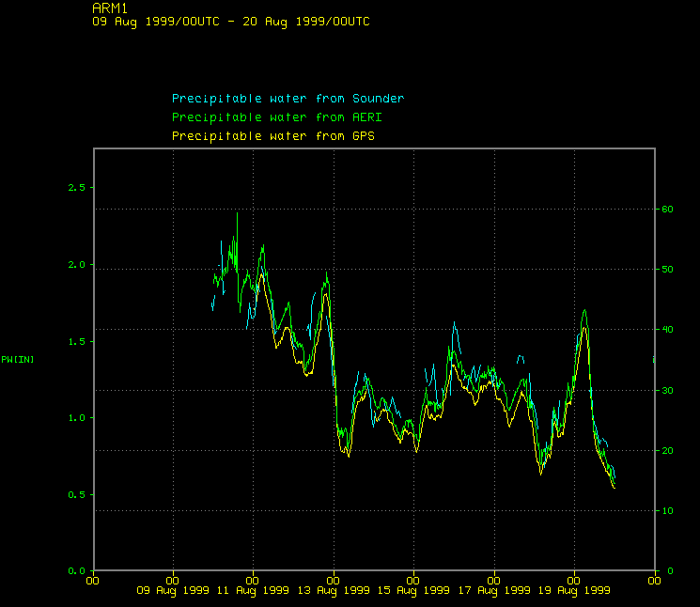Click the Precipitable water from Sounder legend
Viewport: 700px width, 607px height.
tap(288, 99)
